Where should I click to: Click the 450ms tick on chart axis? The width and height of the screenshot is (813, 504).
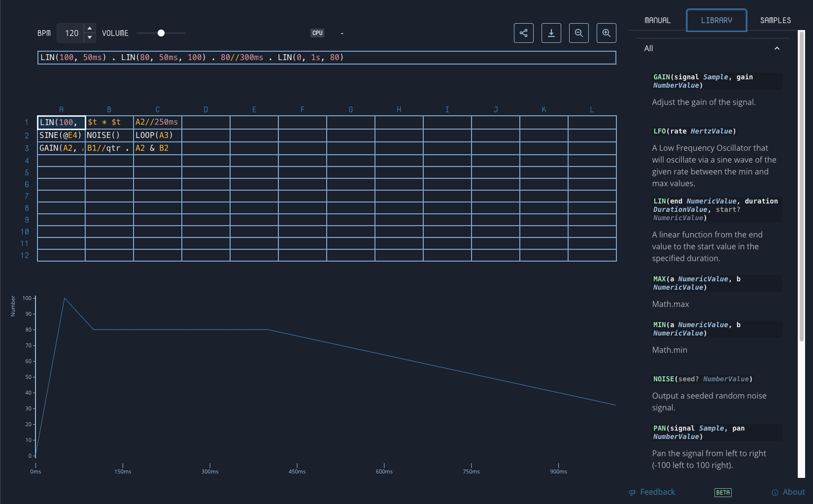click(297, 471)
